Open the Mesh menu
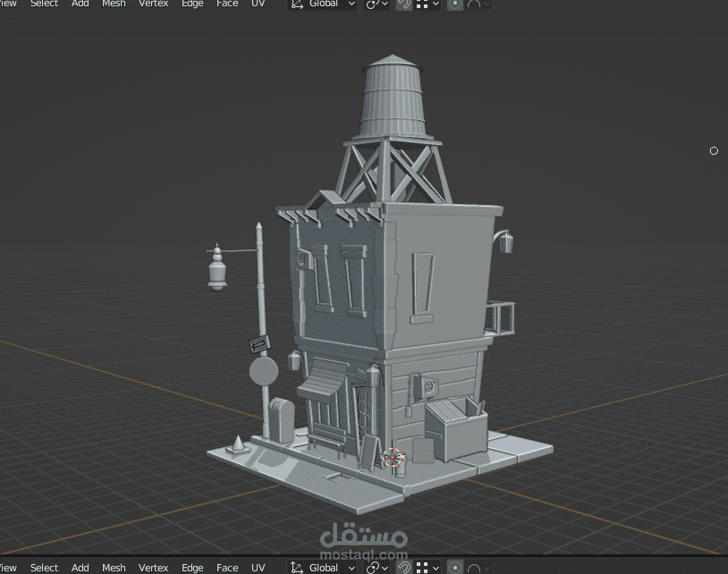The width and height of the screenshot is (728, 574). tap(114, 4)
